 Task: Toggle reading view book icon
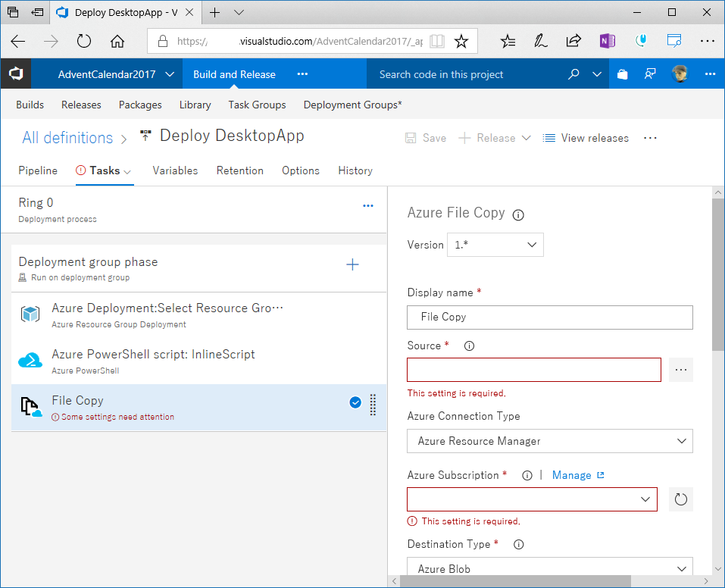pyautogui.click(x=437, y=42)
